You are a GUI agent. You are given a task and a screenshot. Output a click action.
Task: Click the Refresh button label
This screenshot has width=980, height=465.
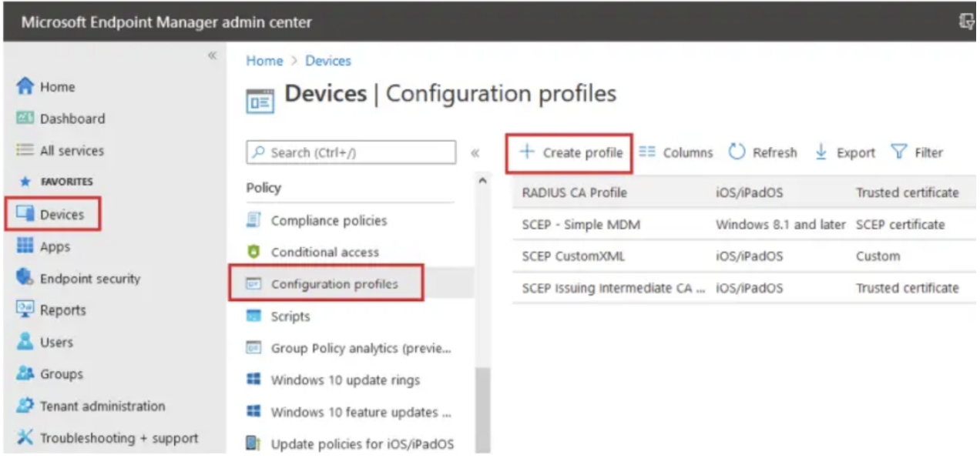pos(775,152)
